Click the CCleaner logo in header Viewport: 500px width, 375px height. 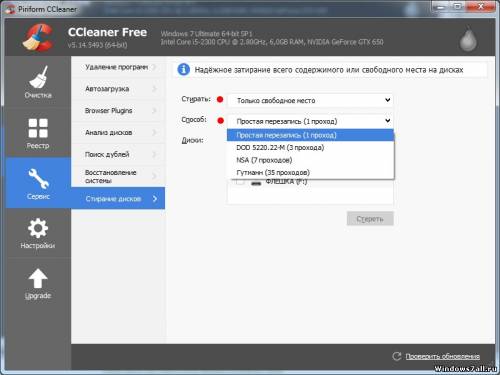pos(38,37)
